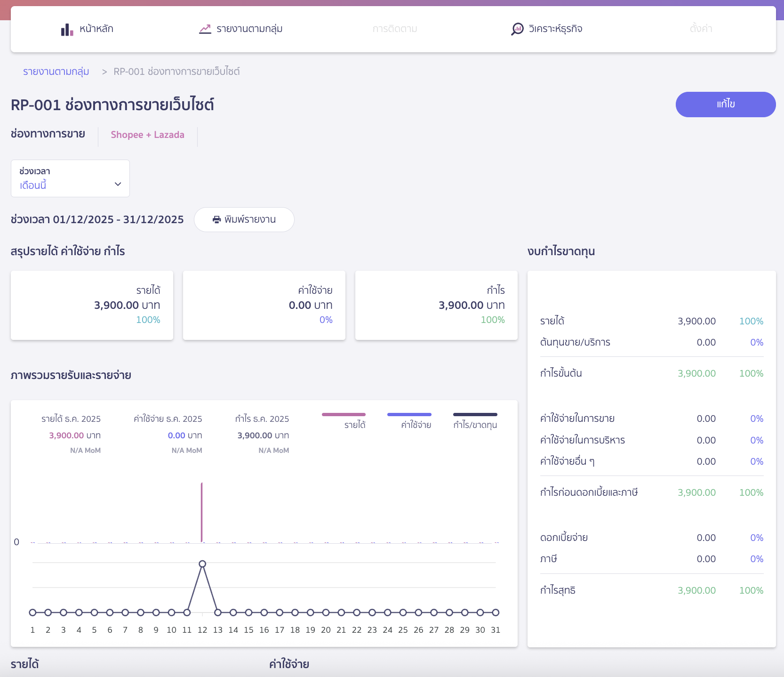Open the ตั้งค่า settings tab
The image size is (784, 677).
tap(700, 29)
